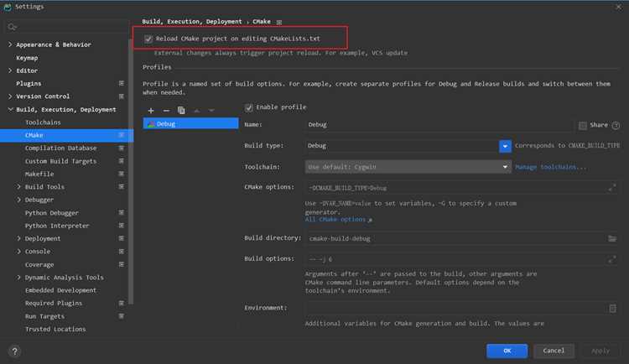Browse for Build directory folder
This screenshot has height=364, width=629.
tap(612, 238)
